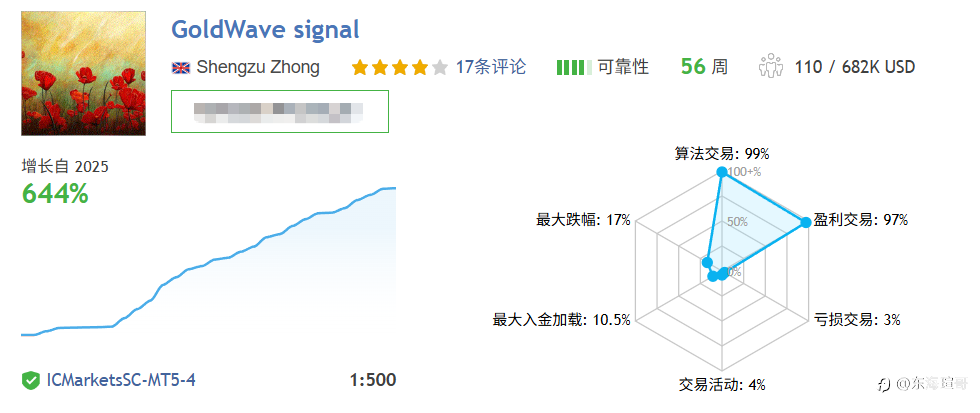Click the star rating icons
Screen dimensions: 980x413
click(400, 67)
